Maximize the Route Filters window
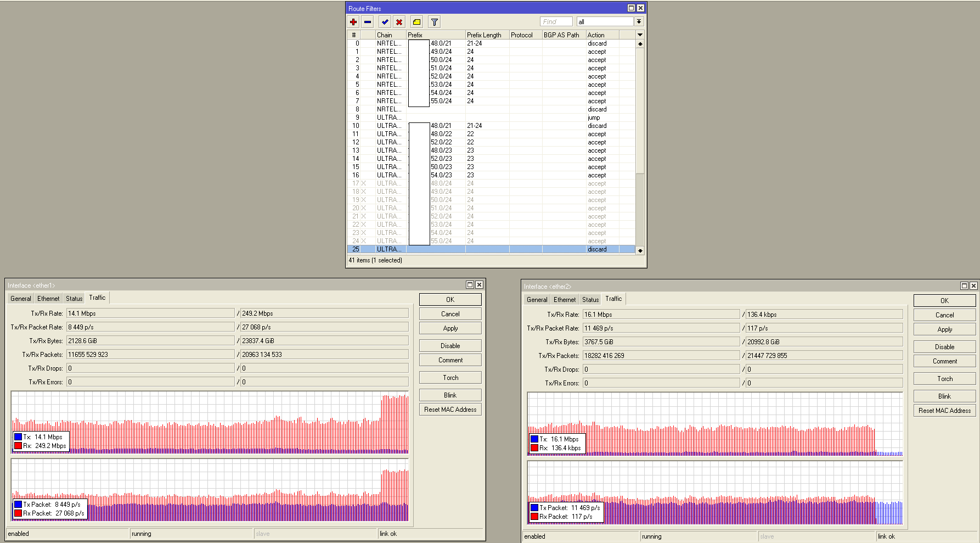The width and height of the screenshot is (980, 543). tap(631, 8)
